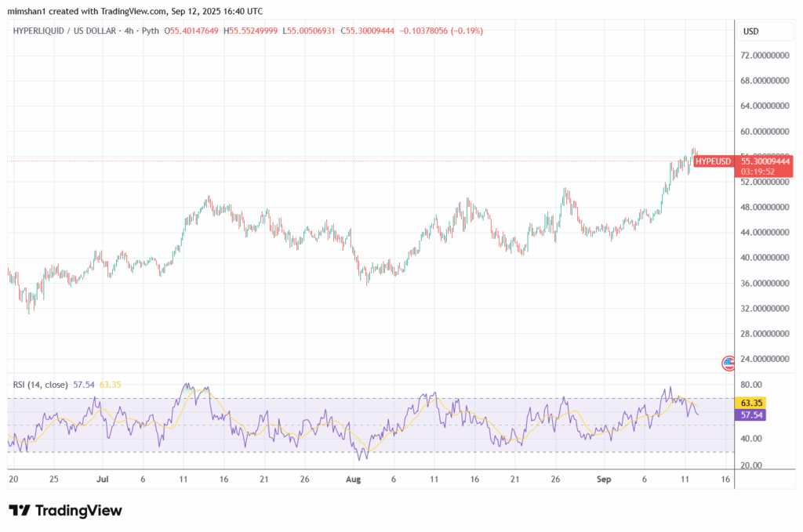Click the yellow 63.35 RSI average tag
Image resolution: width=803 pixels, height=532 pixels.
(751, 403)
